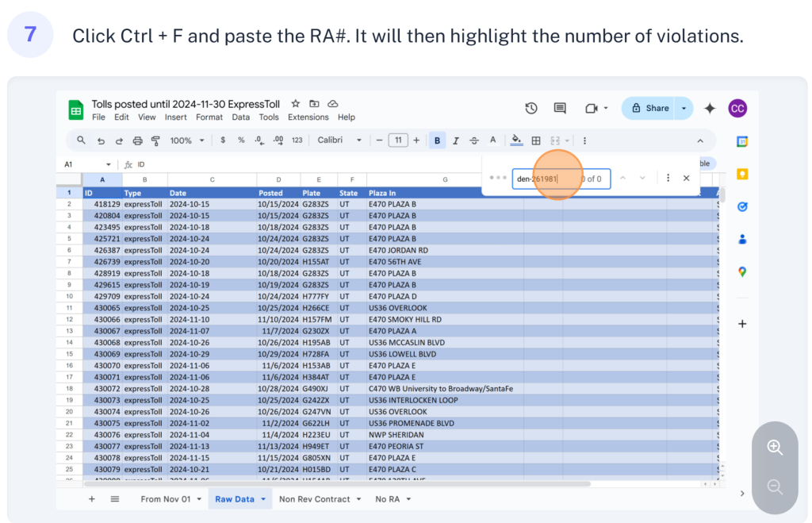This screenshot has width=812, height=523.
Task: Click the print icon in toolbar
Action: tap(137, 140)
